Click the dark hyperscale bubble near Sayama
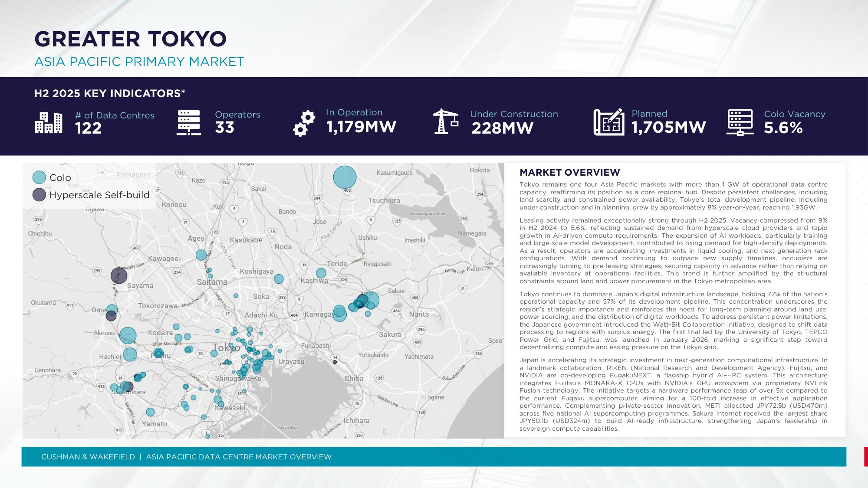868x488 pixels. pos(119,275)
